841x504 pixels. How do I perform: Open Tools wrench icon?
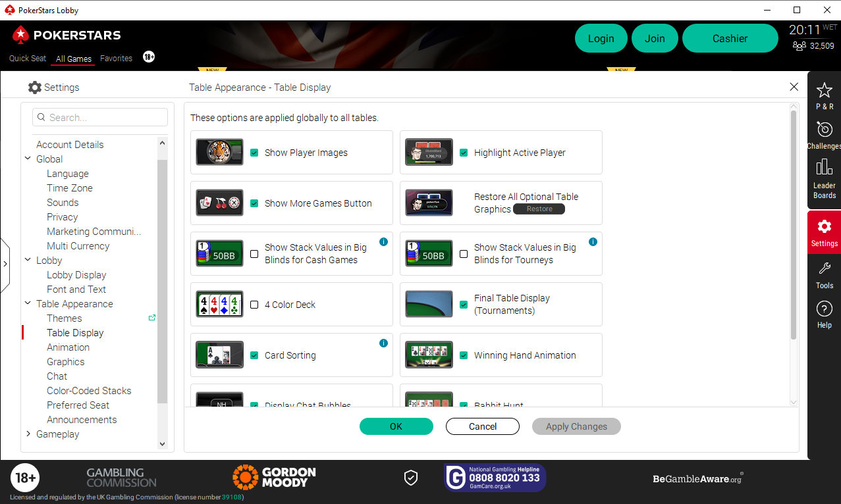tap(825, 268)
